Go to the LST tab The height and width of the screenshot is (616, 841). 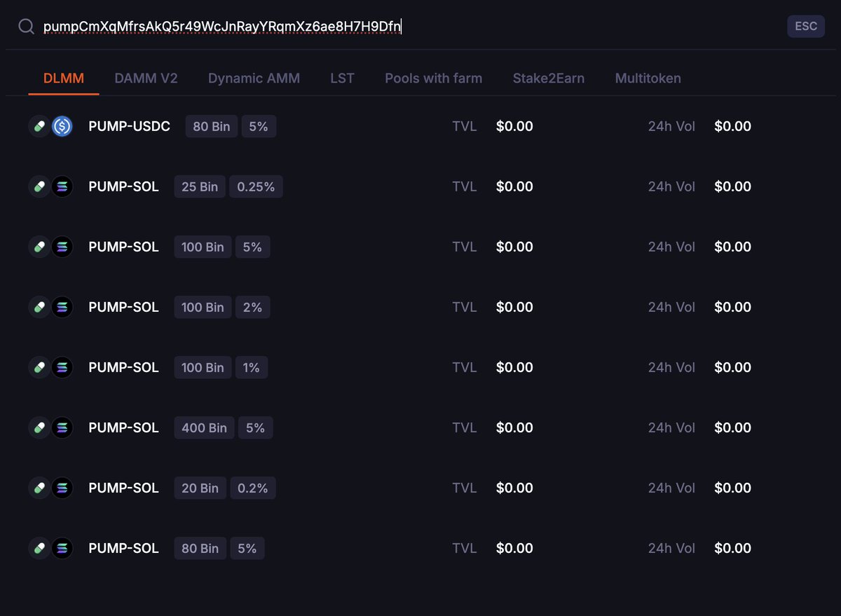click(342, 78)
